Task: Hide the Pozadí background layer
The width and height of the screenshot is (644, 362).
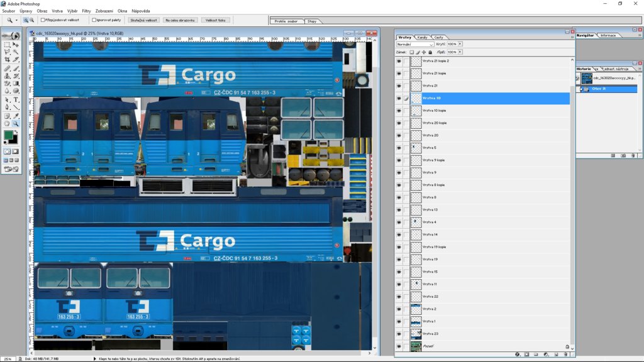Action: click(399, 346)
